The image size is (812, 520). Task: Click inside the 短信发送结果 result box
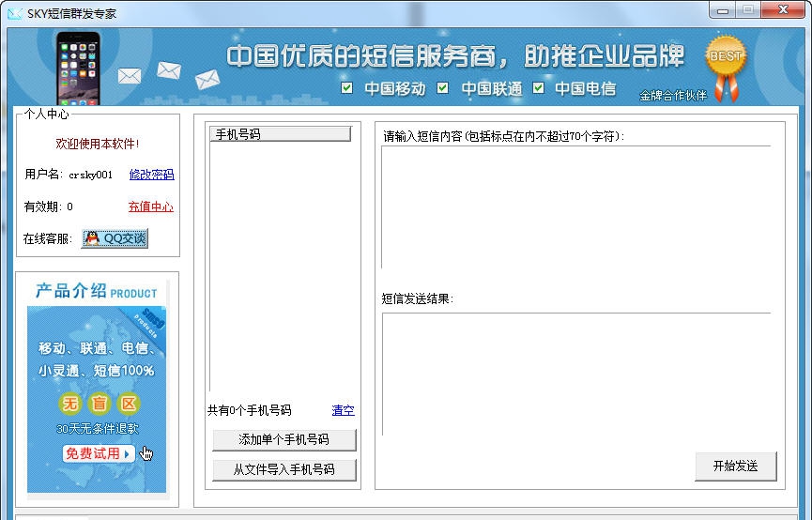pos(575,374)
